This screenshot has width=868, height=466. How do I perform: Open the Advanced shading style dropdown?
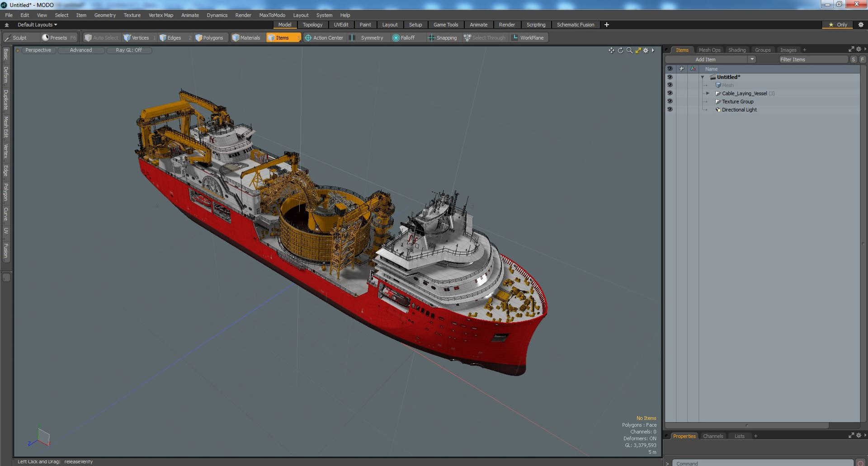pos(81,50)
